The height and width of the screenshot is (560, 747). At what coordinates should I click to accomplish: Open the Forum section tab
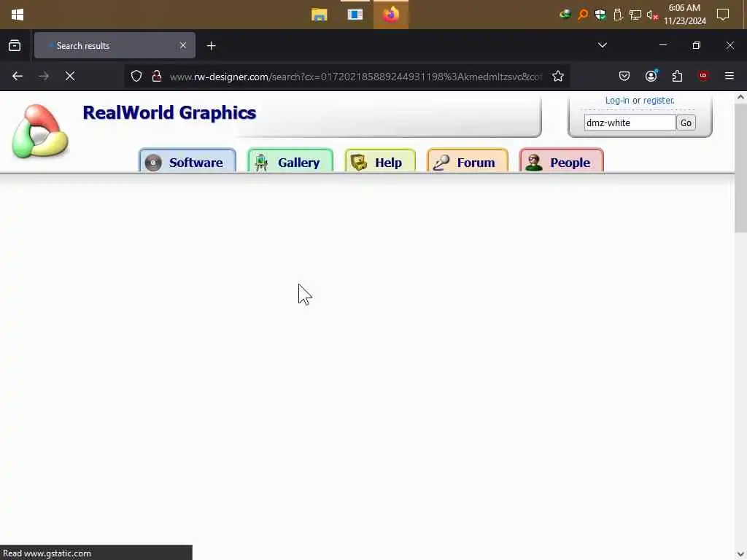tap(468, 161)
